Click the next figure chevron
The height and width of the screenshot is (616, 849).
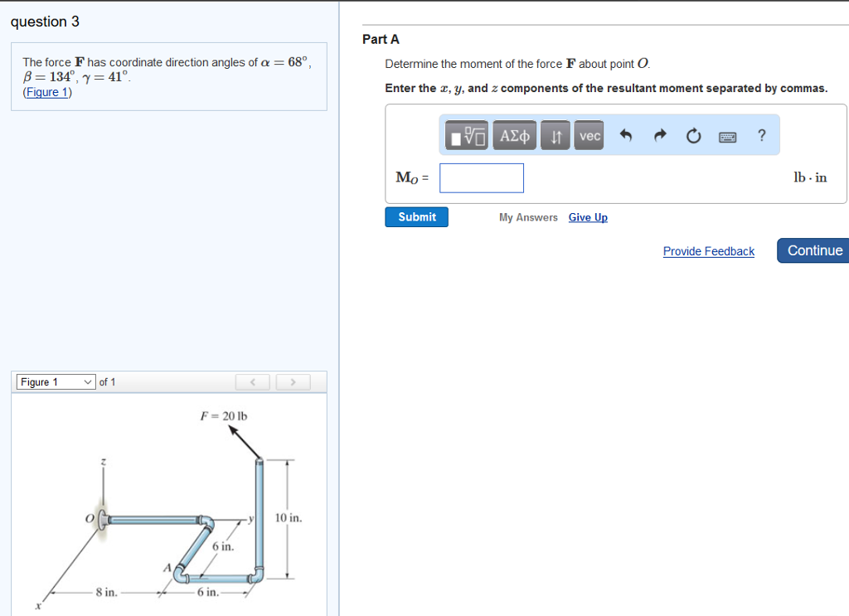[293, 381]
